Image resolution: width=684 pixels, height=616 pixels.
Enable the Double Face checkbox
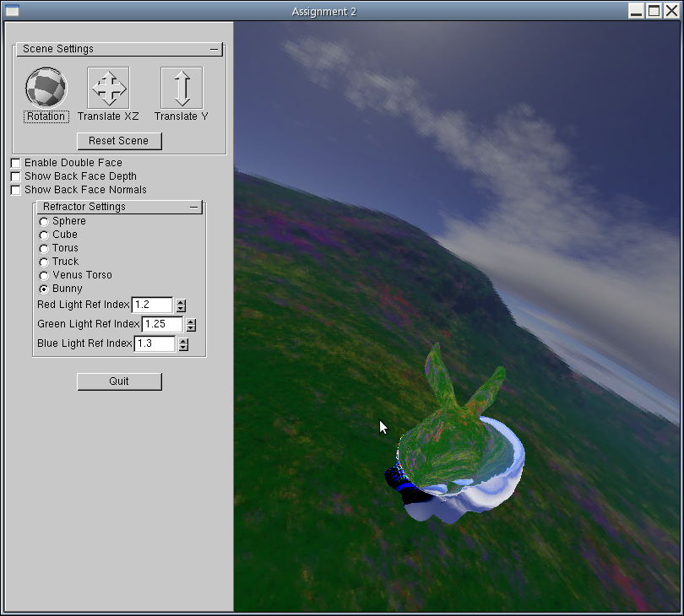16,163
